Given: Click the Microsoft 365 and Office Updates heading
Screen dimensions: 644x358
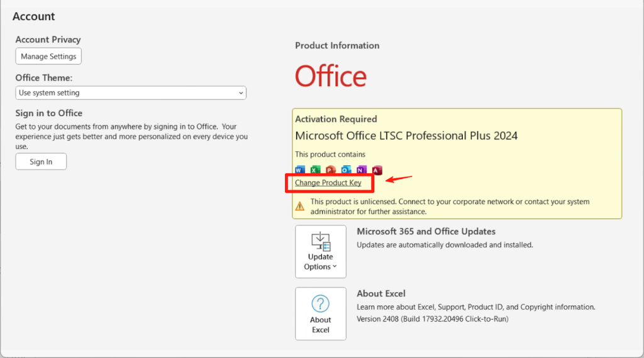Looking at the screenshot, I should (426, 231).
